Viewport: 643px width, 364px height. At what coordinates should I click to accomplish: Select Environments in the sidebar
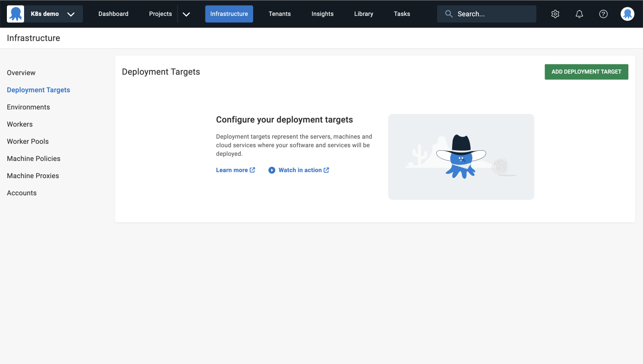pyautogui.click(x=28, y=107)
